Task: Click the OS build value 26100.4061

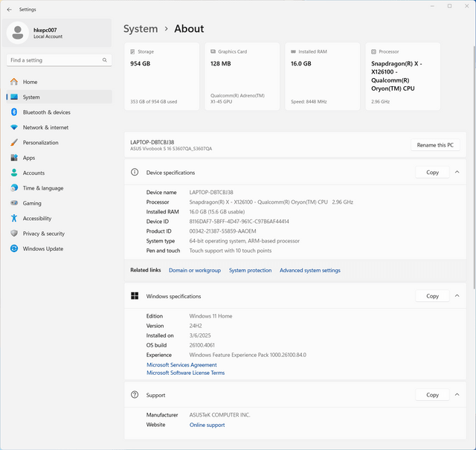Action: (202, 345)
